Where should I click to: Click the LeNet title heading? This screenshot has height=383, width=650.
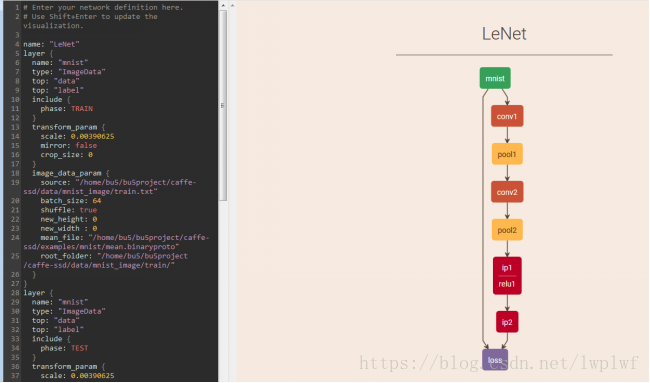pyautogui.click(x=504, y=34)
